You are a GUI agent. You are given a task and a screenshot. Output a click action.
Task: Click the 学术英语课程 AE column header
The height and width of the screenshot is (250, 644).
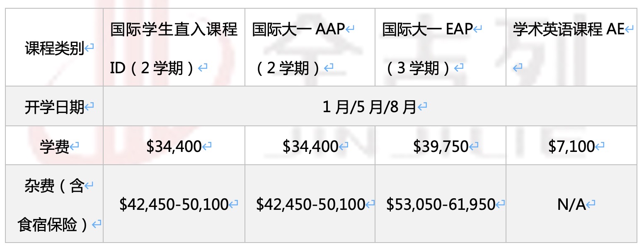[569, 30]
